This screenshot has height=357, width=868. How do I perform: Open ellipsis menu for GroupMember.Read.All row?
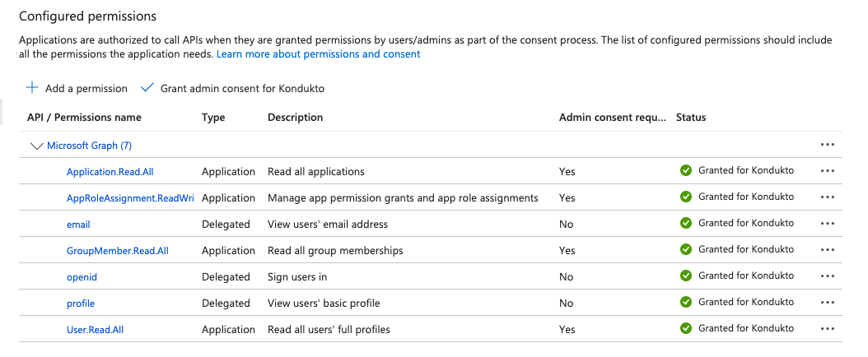point(828,251)
